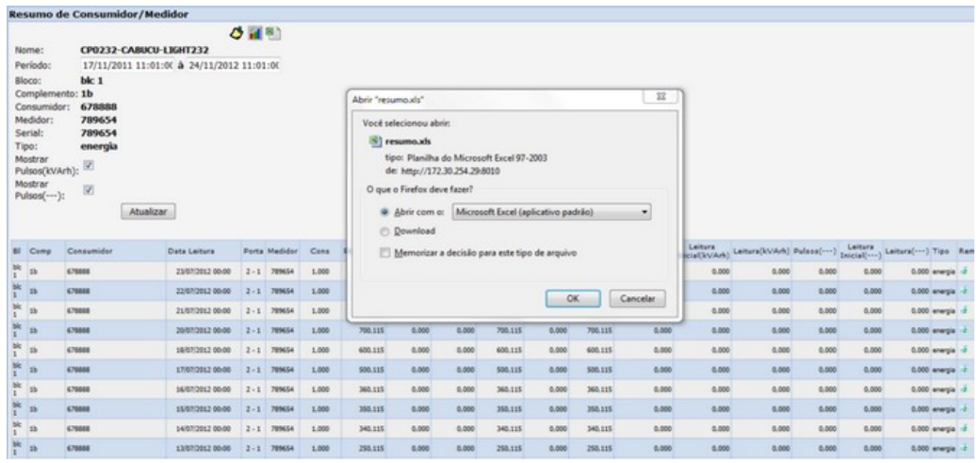Viewport: 980px width, 463px height.
Task: Select the Download radio option
Action: [x=384, y=230]
